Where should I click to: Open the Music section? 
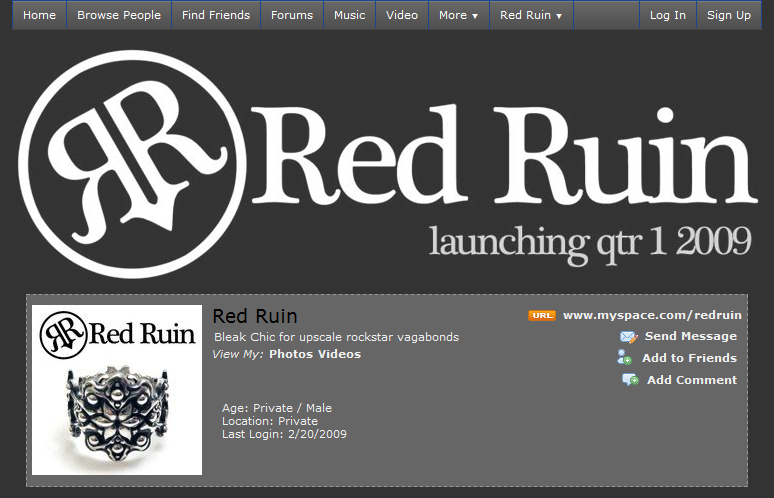click(349, 15)
